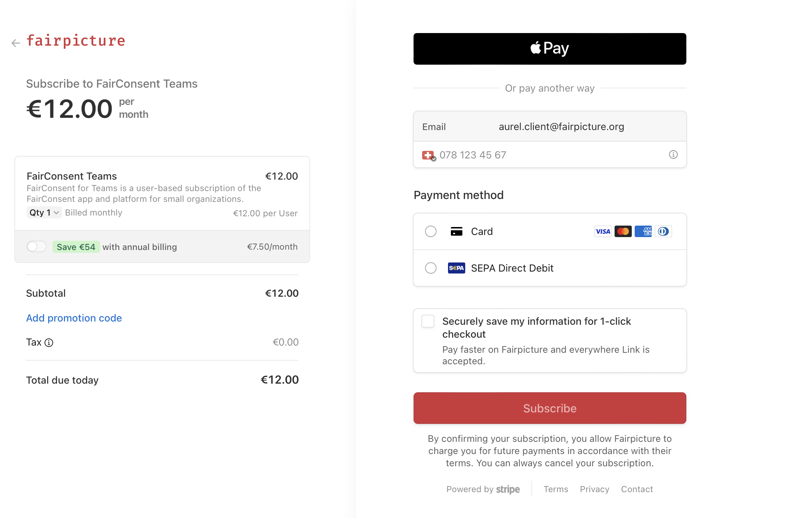Click the fairpicture logo
The height and width of the screenshot is (518, 812).
pos(76,41)
